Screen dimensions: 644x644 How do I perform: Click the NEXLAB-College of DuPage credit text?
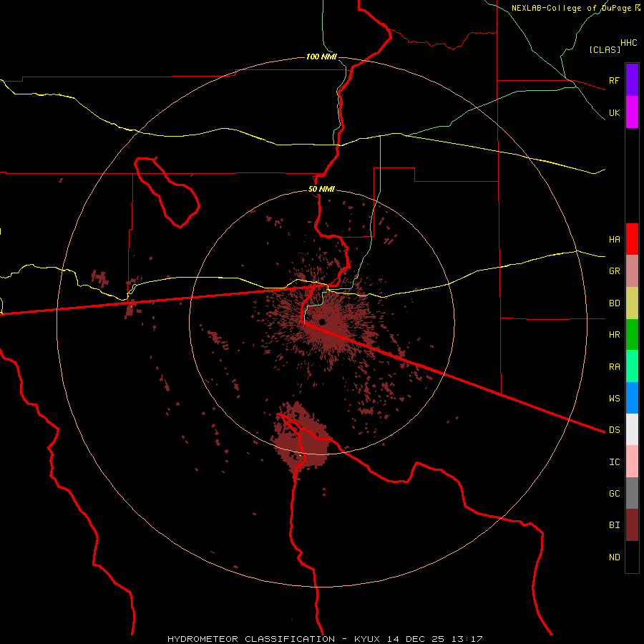pyautogui.click(x=572, y=8)
